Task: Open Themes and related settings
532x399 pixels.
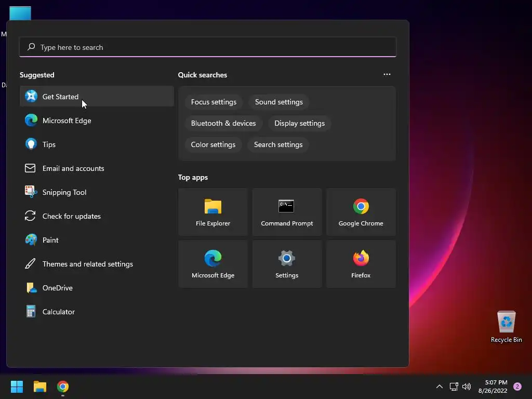Action: point(97,264)
